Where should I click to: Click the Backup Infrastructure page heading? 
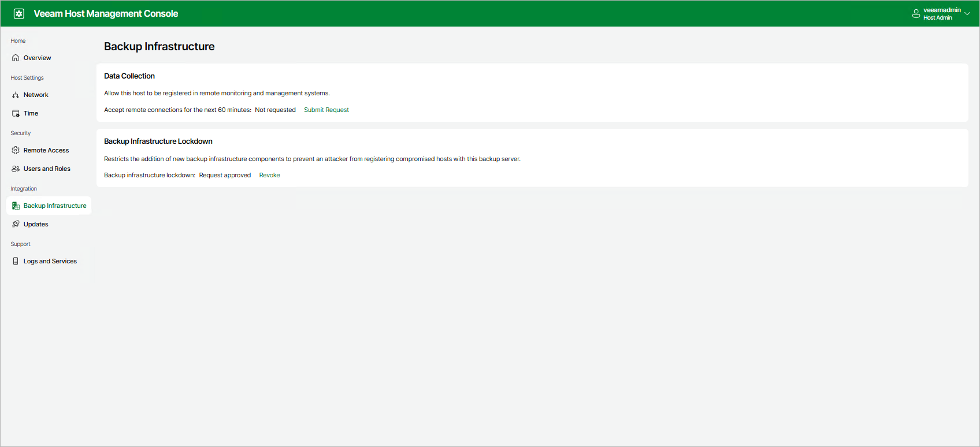(x=159, y=47)
